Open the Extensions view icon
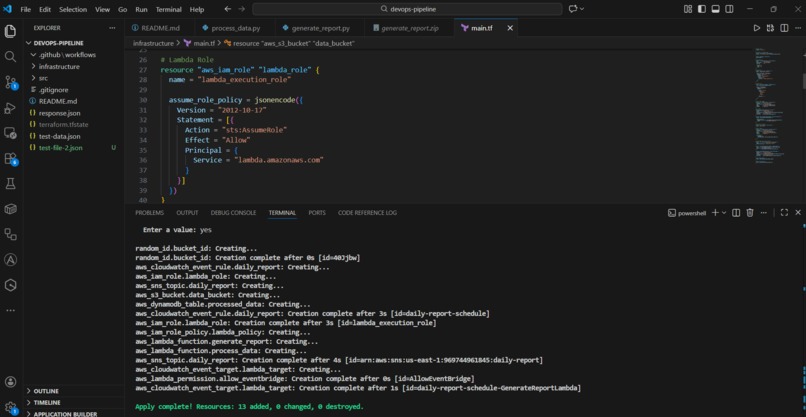Viewport: 806px width, 417px height. (10, 158)
